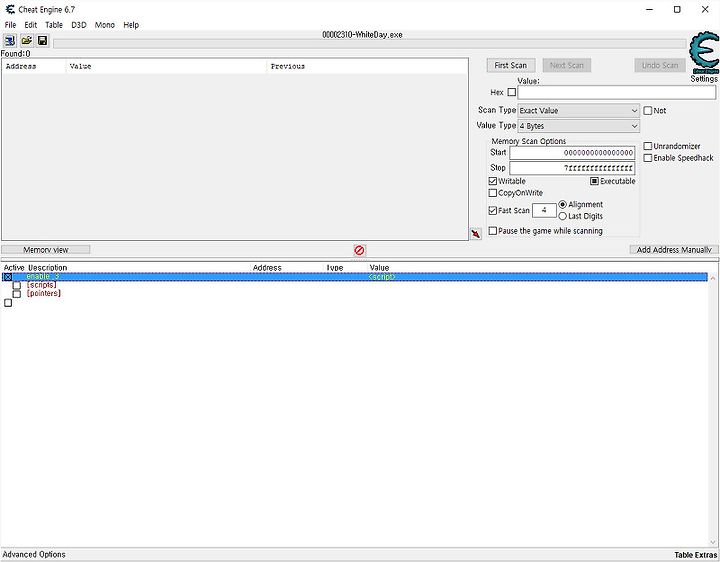Click red arrow add-to-address-list icon

[x=476, y=234]
